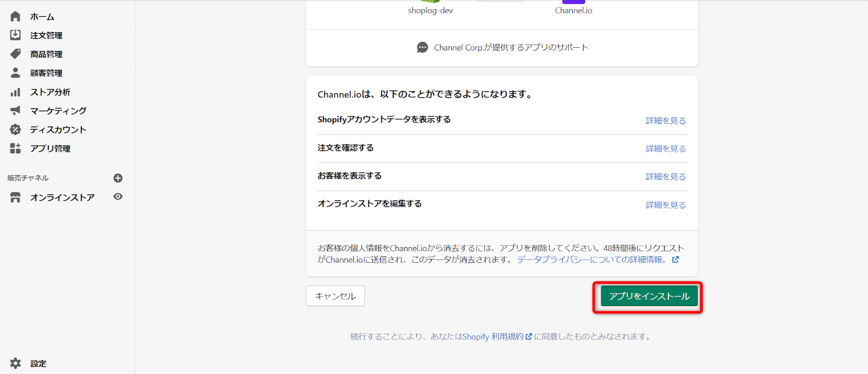Click the キャンセル button
The image size is (868, 374).
point(335,296)
